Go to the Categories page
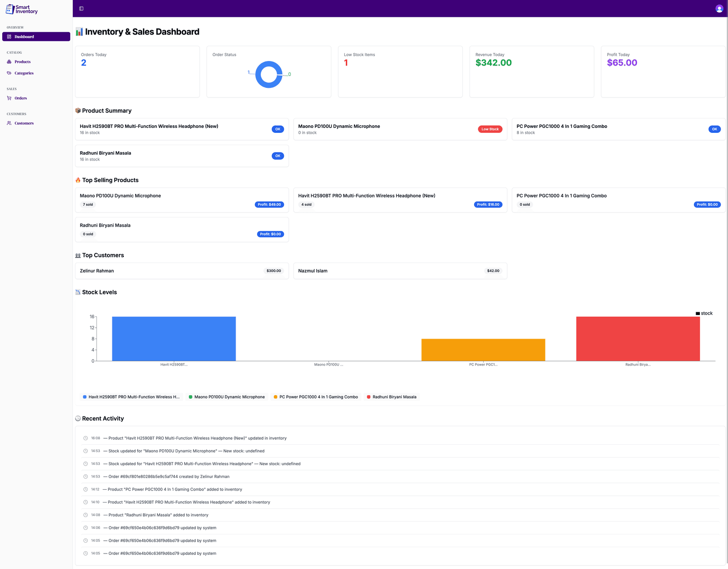Image resolution: width=728 pixels, height=569 pixels. [x=24, y=73]
